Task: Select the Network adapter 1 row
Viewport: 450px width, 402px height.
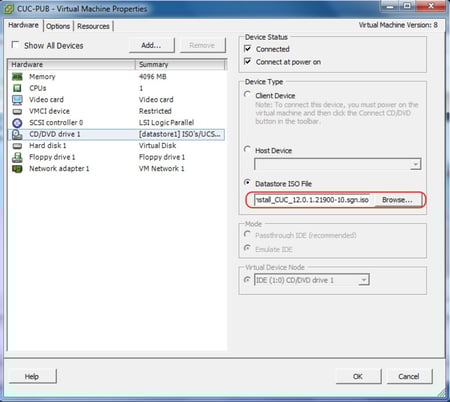Action: [116, 169]
